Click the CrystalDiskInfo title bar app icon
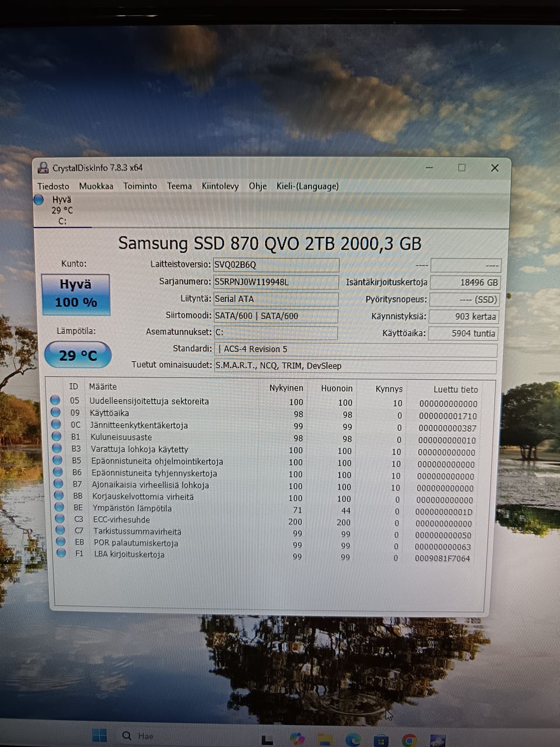560x747 pixels. coord(43,168)
